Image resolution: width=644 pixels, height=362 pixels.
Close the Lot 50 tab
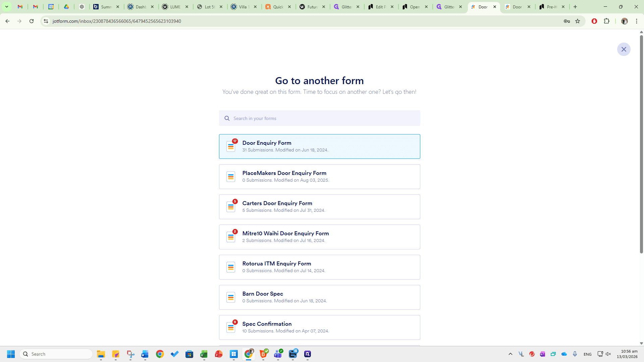pyautogui.click(x=221, y=7)
